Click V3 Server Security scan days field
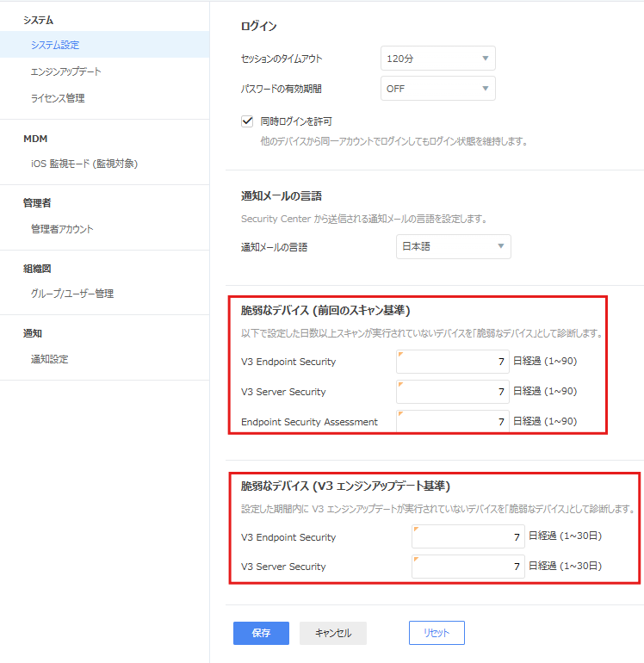644x663 pixels. click(x=453, y=392)
